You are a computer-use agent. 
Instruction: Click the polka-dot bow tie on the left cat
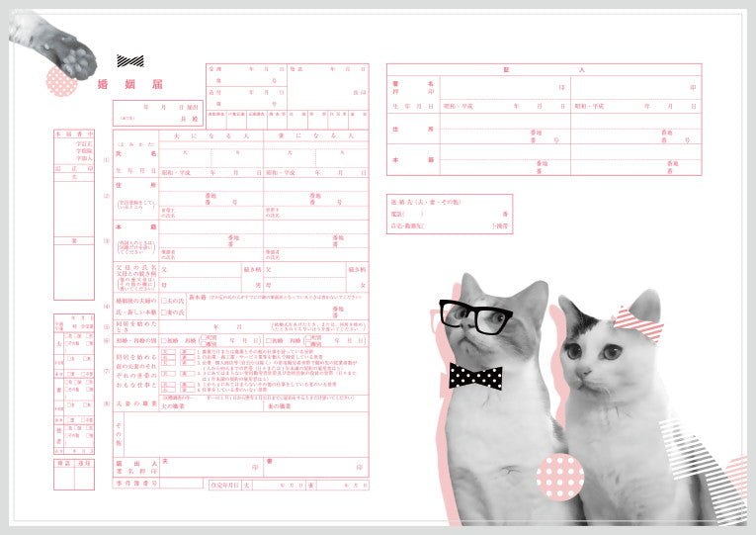click(x=475, y=376)
